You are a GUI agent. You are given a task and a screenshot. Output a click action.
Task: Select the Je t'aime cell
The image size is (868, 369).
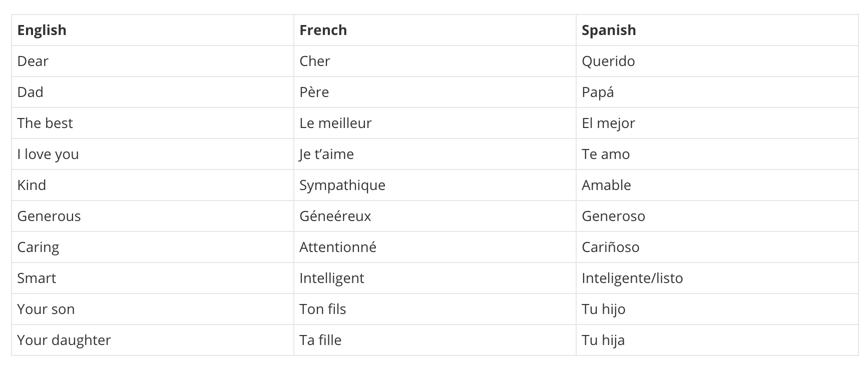[x=435, y=154]
